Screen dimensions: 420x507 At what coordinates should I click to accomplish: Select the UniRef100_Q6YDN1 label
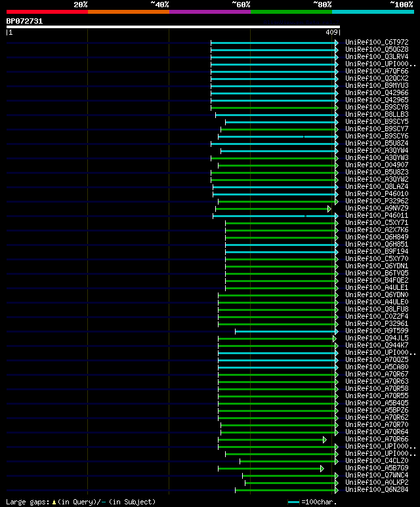pyautogui.click(x=377, y=266)
